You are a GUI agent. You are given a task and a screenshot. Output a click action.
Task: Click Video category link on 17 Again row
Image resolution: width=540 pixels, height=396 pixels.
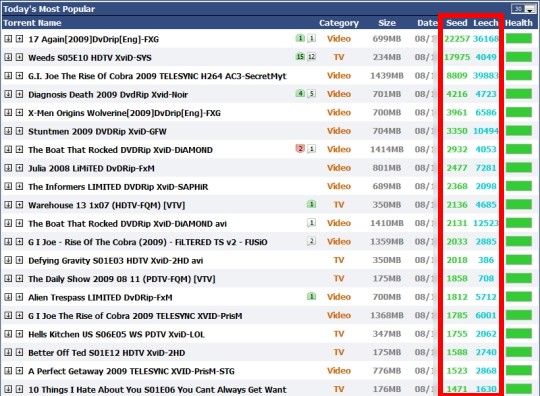pos(339,39)
